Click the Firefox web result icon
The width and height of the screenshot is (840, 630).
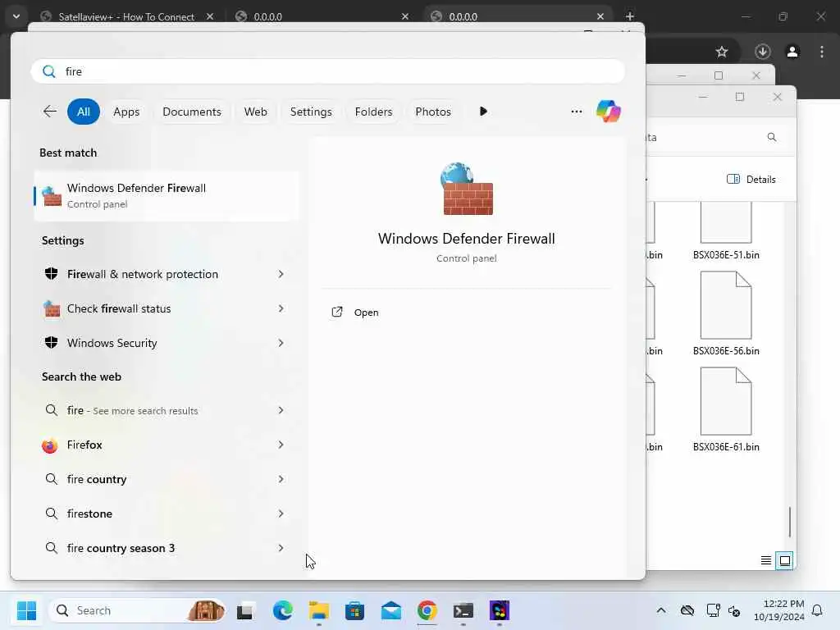[50, 445]
